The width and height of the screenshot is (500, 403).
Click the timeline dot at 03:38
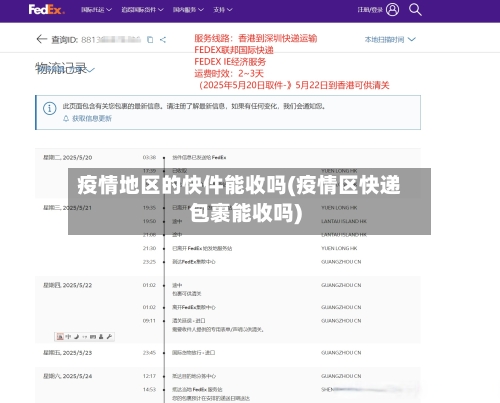(164, 158)
